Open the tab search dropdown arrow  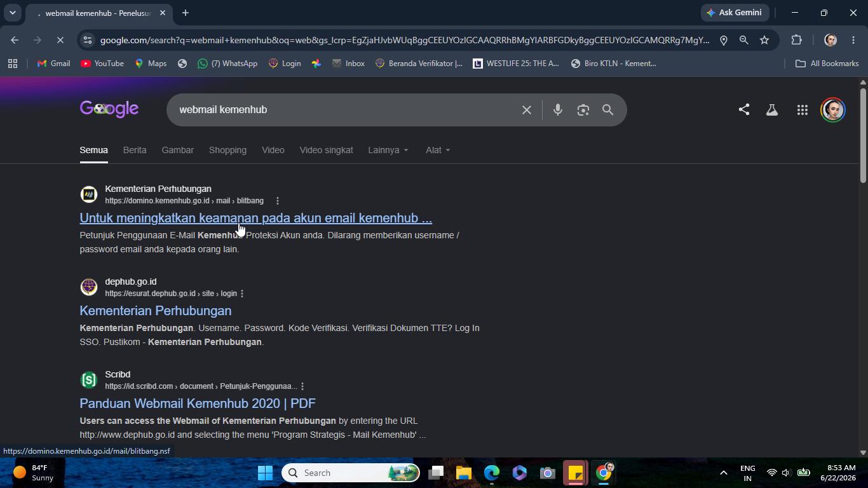tap(12, 13)
